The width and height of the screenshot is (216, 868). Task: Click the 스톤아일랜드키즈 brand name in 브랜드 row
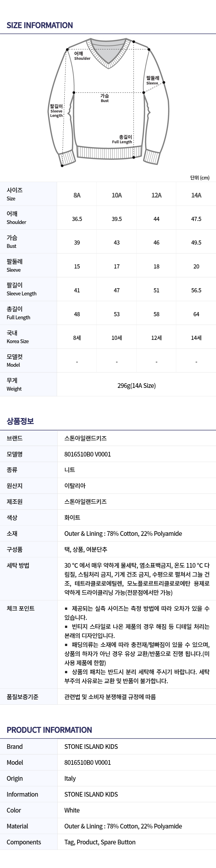click(x=86, y=438)
